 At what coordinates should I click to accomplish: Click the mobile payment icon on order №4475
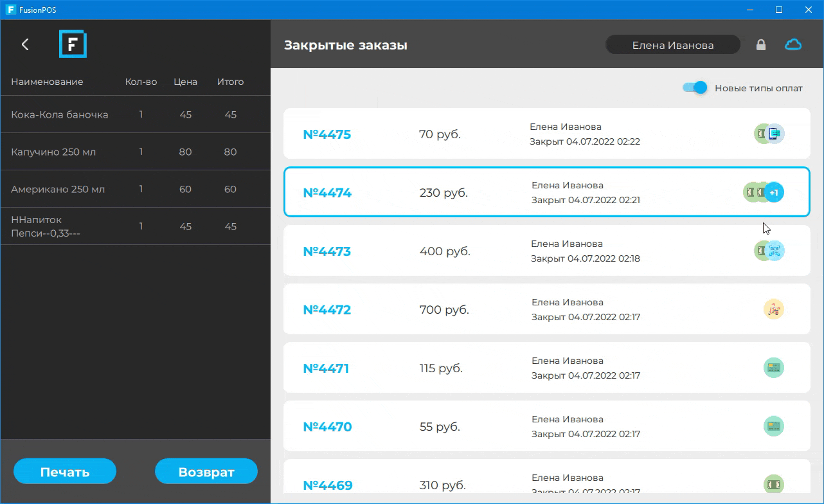coord(776,134)
